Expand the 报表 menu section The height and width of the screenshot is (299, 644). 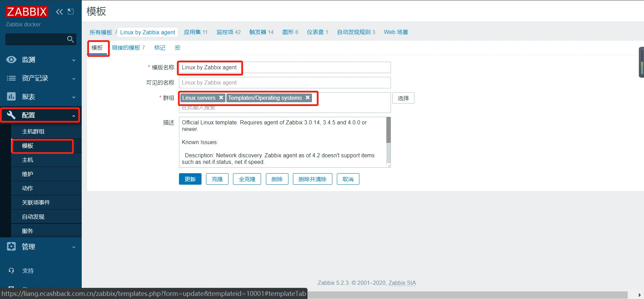(x=41, y=97)
